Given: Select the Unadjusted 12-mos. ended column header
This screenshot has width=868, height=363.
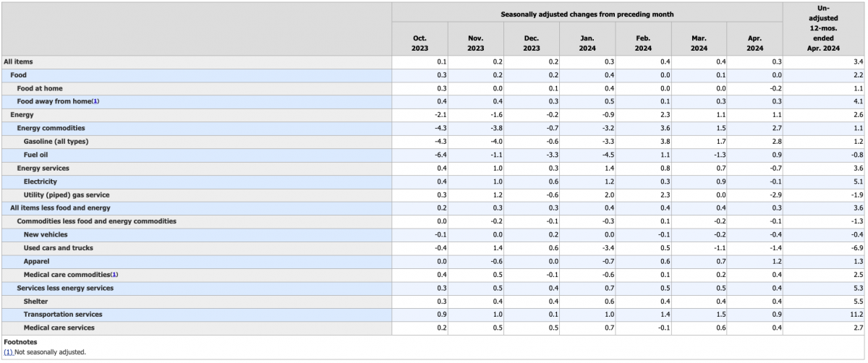Looking at the screenshot, I should [824, 29].
